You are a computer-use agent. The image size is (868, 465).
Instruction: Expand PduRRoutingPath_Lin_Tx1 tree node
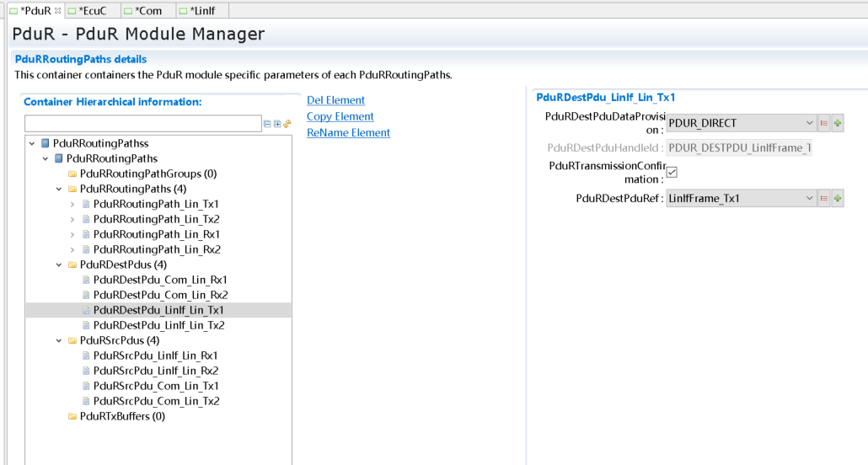72,204
